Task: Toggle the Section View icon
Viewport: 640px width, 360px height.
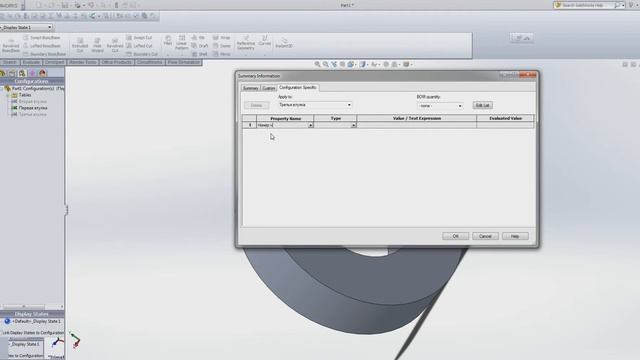Action: [342, 64]
